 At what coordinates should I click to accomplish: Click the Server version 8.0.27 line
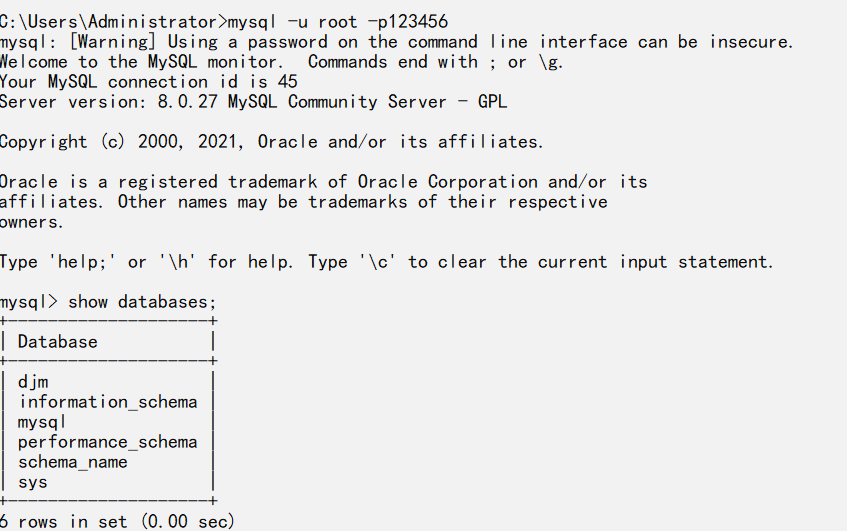pos(253,102)
